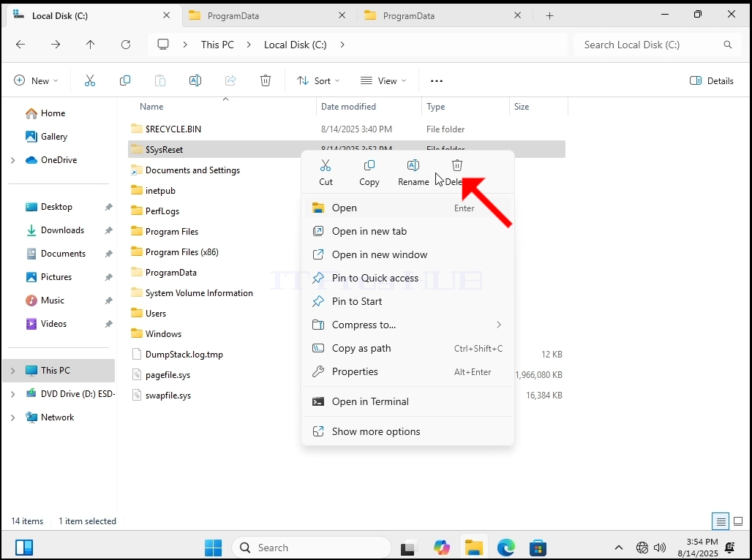Expand the Compress to submenu arrow
Image resolution: width=752 pixels, height=560 pixels.
pos(499,325)
